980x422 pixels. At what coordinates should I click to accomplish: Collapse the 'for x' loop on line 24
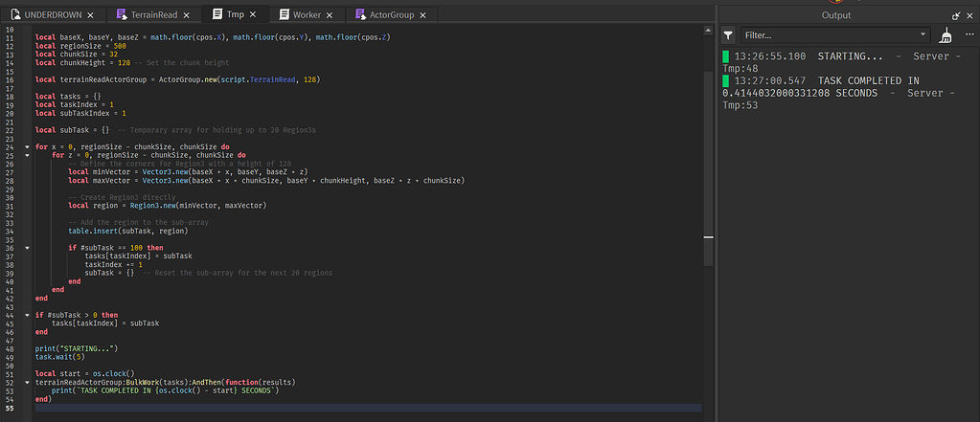pos(26,146)
